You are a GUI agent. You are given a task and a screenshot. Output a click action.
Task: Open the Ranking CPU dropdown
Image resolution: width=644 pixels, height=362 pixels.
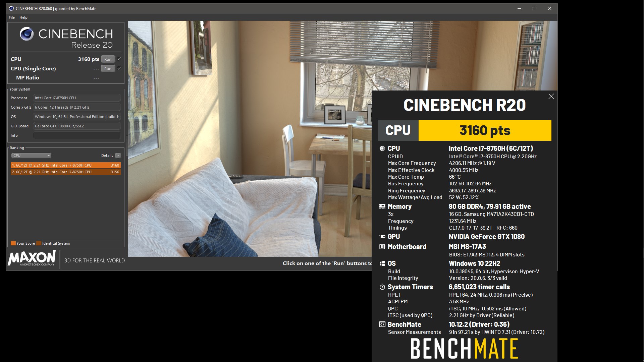coord(31,156)
